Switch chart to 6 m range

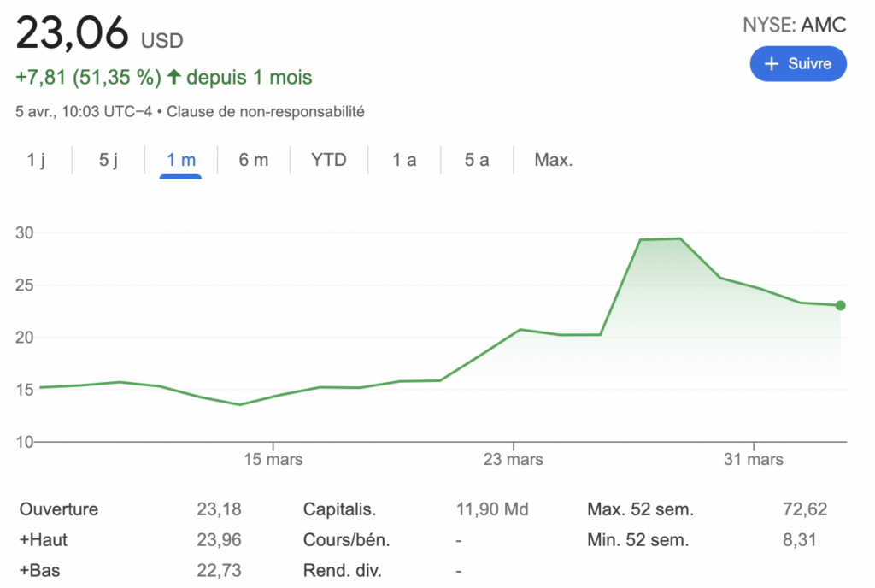(254, 160)
